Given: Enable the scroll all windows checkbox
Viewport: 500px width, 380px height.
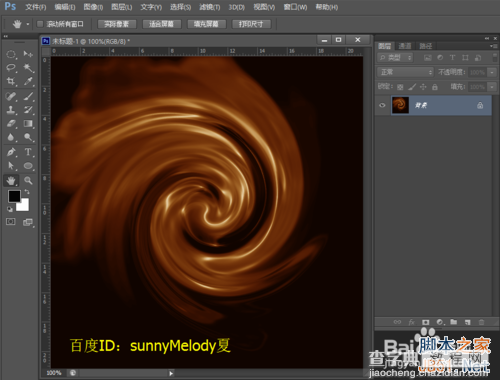Looking at the screenshot, I should [x=40, y=24].
